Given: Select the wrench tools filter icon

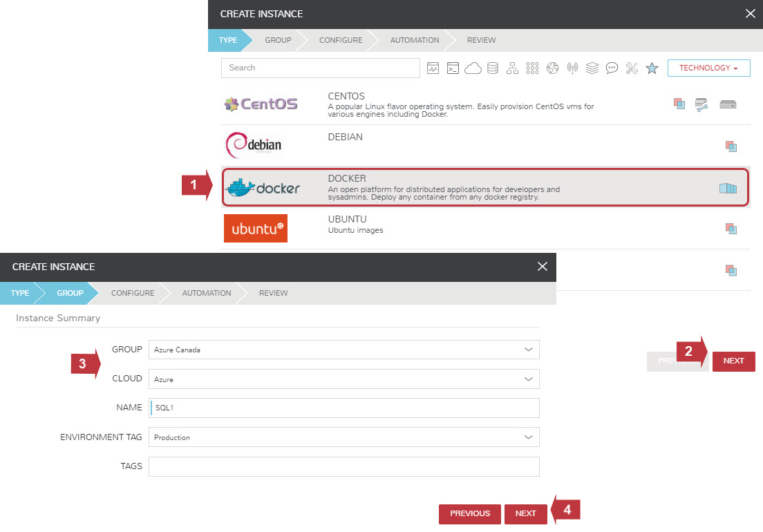Looking at the screenshot, I should 632,68.
